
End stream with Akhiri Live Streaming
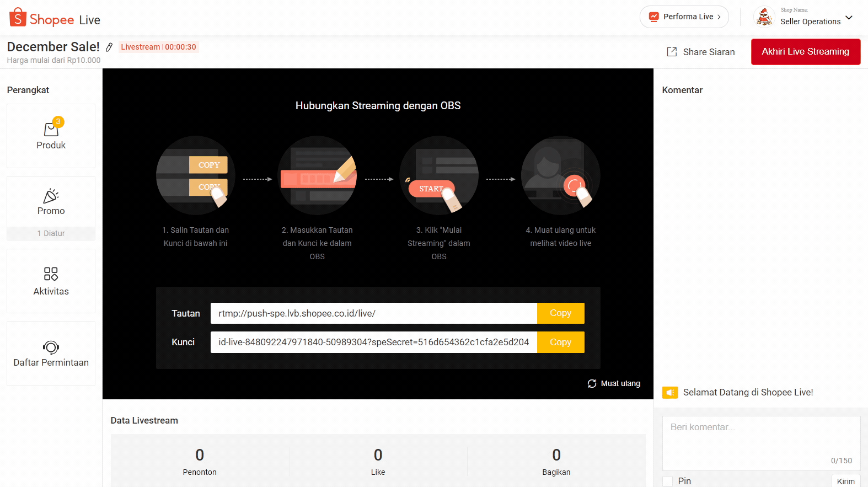tap(806, 52)
